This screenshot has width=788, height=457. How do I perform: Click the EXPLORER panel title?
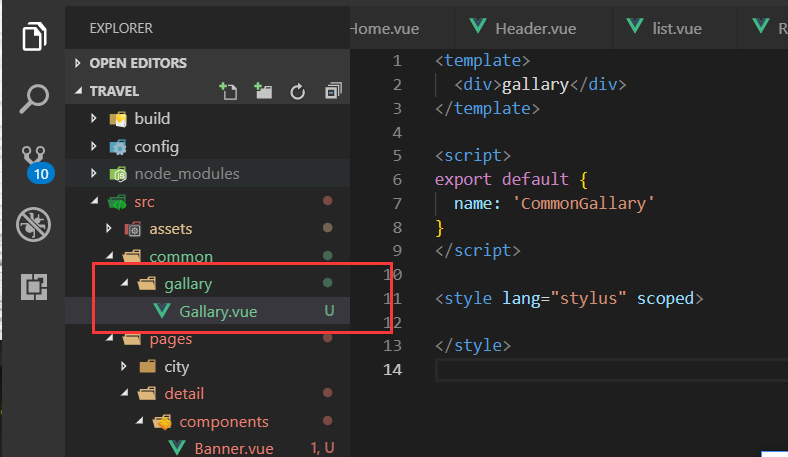[x=121, y=28]
